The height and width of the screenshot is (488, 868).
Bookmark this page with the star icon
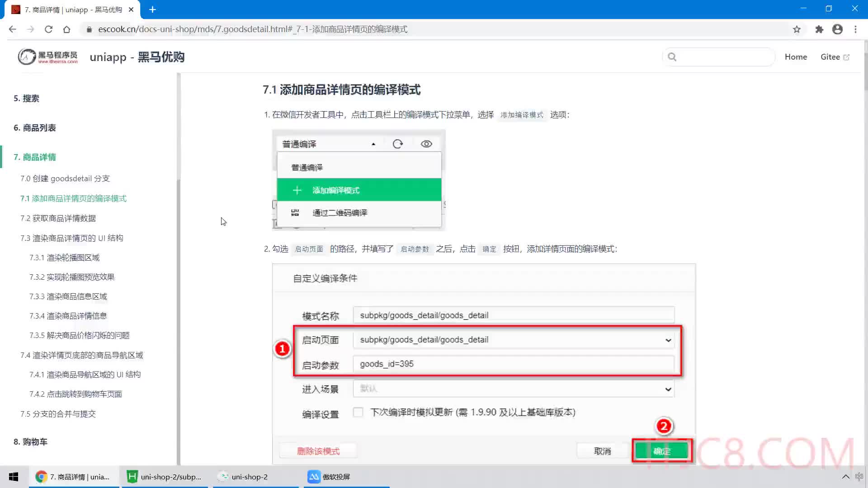797,29
